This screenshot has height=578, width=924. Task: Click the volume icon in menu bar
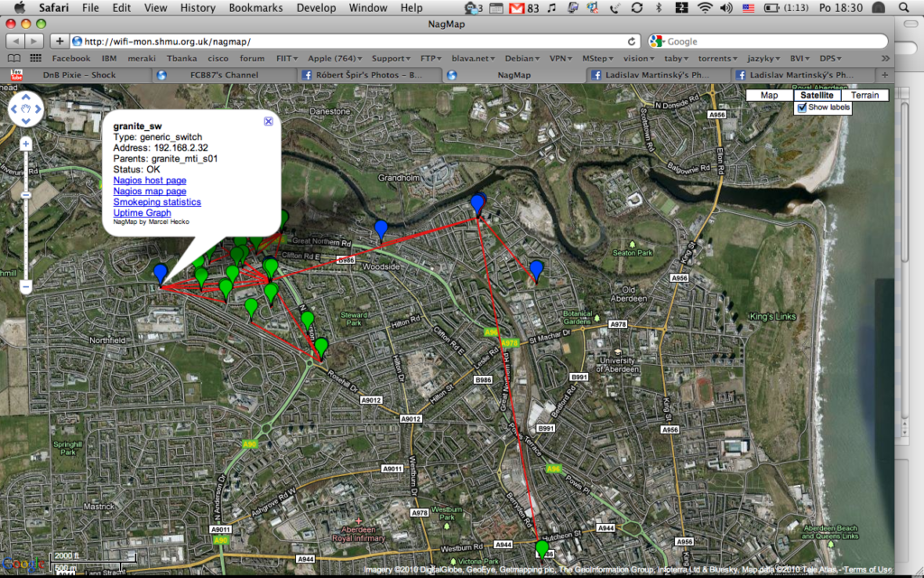click(726, 7)
